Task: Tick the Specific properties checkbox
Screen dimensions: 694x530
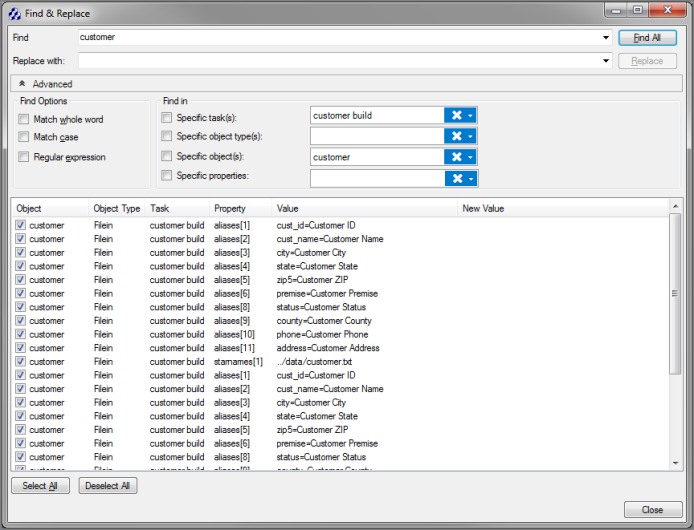Action: [x=166, y=175]
